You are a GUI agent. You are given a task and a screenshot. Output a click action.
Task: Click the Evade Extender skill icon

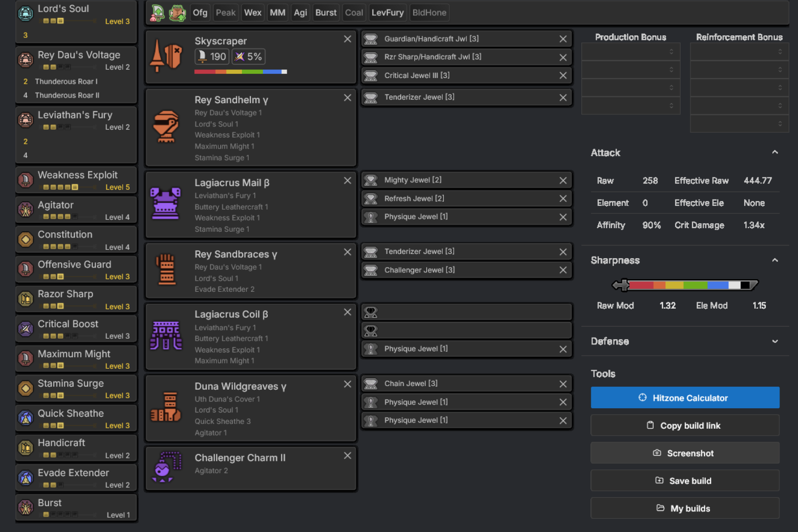pyautogui.click(x=25, y=478)
